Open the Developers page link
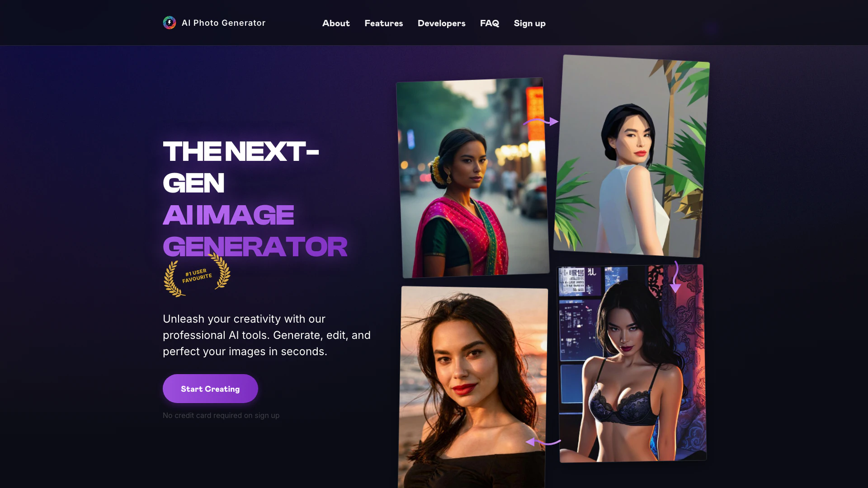Viewport: 868px width, 488px height. point(441,23)
